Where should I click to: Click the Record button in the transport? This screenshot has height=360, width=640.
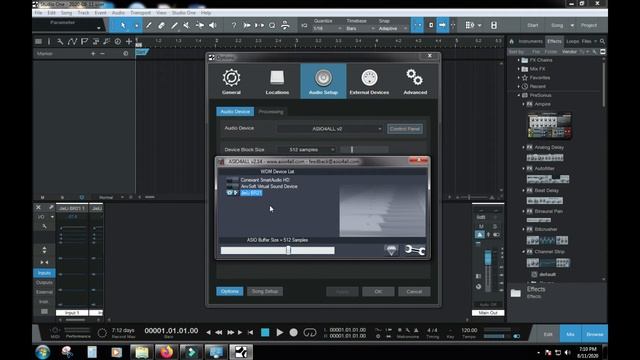293,333
